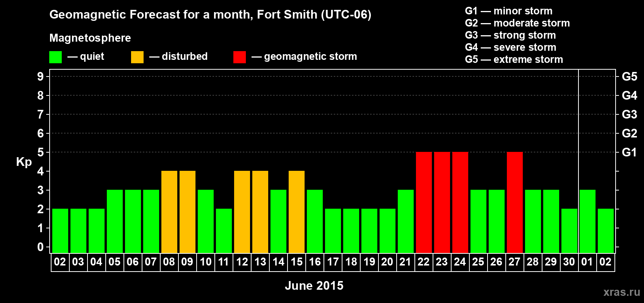The width and height of the screenshot is (644, 303).
Task: Click the red geomagnetic storm legend swatch
Action: coord(239,57)
